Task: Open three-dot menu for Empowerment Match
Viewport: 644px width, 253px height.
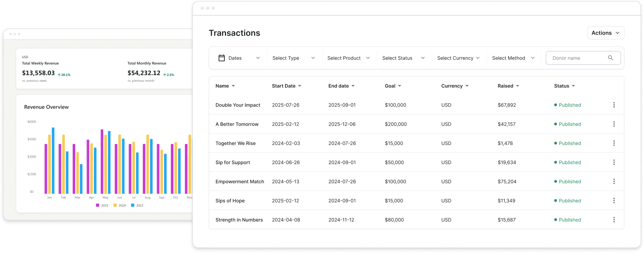Action: 614,182
